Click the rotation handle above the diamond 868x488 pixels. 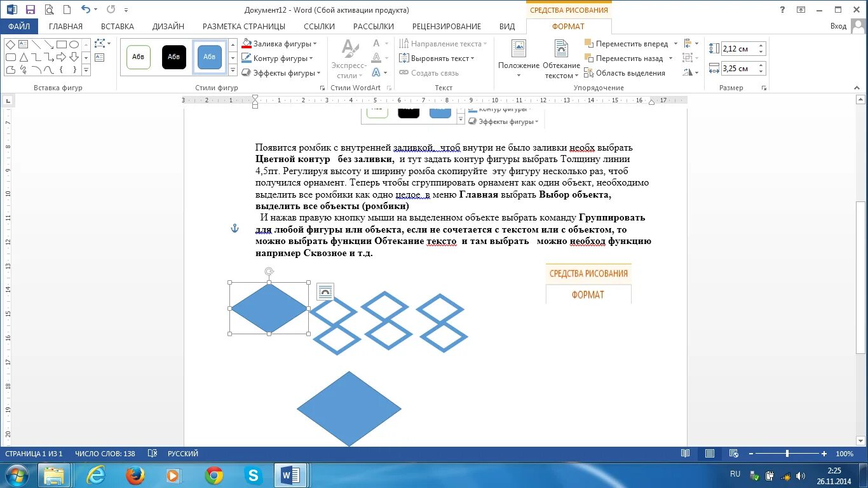click(x=269, y=272)
